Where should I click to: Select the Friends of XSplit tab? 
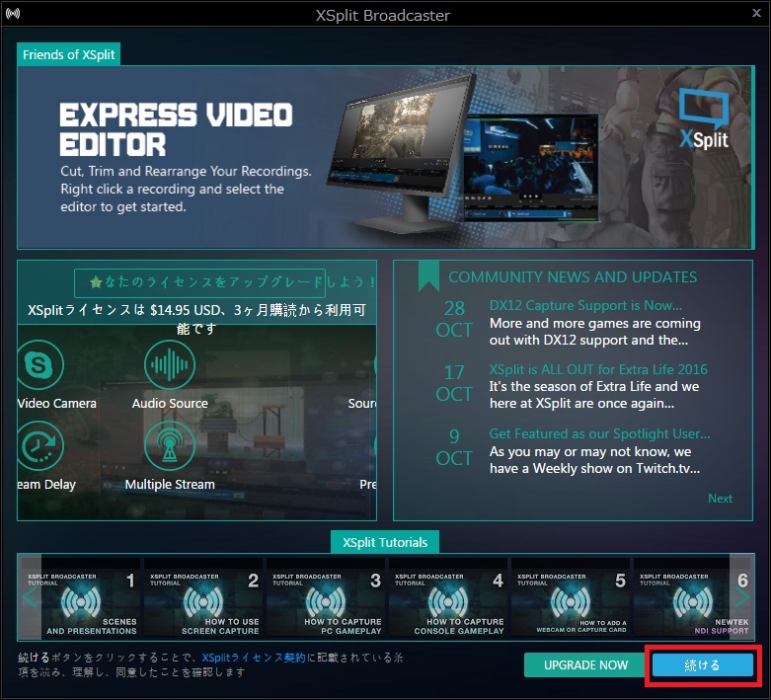[68, 54]
